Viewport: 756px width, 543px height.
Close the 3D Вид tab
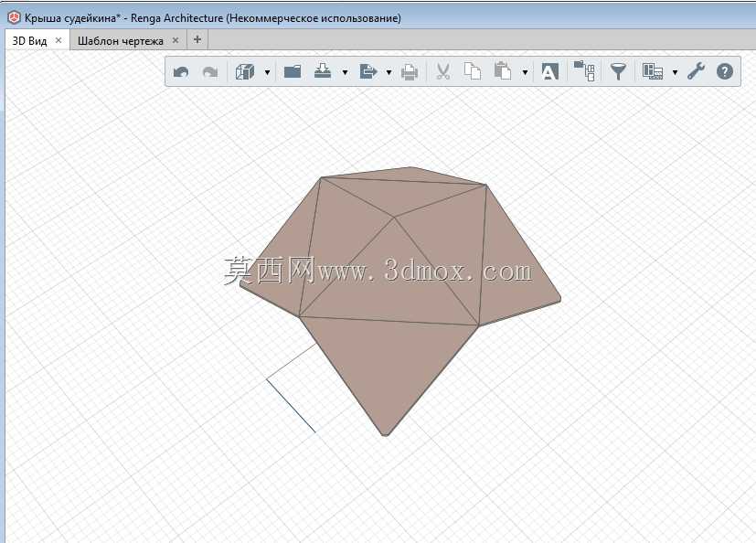coord(59,40)
